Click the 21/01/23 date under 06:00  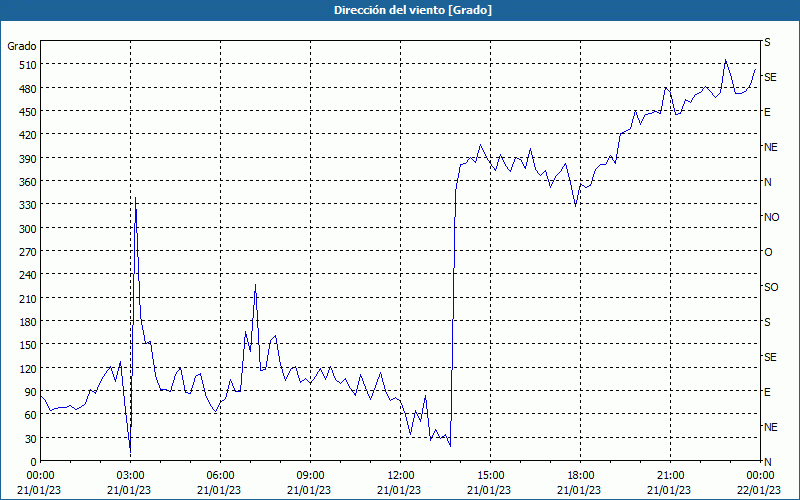coord(219,490)
